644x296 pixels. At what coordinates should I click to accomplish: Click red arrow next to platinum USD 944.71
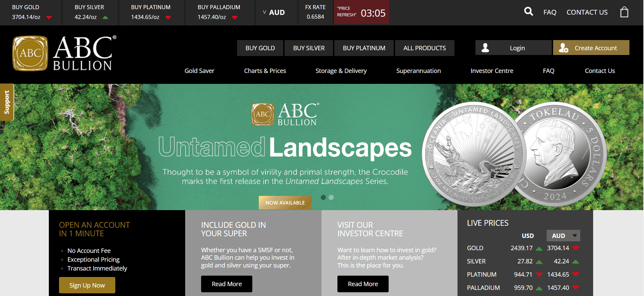coord(539,275)
